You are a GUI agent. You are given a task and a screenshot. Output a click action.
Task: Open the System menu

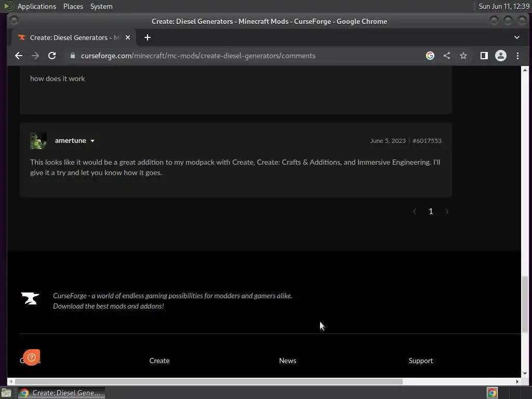tap(101, 6)
